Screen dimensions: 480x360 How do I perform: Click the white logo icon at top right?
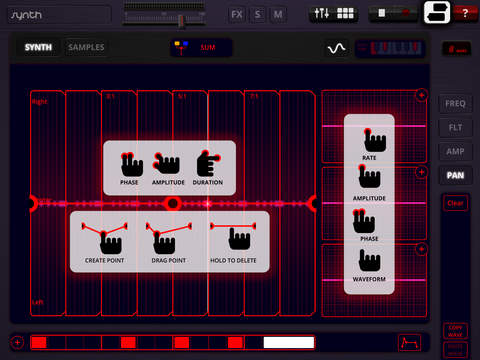point(437,12)
